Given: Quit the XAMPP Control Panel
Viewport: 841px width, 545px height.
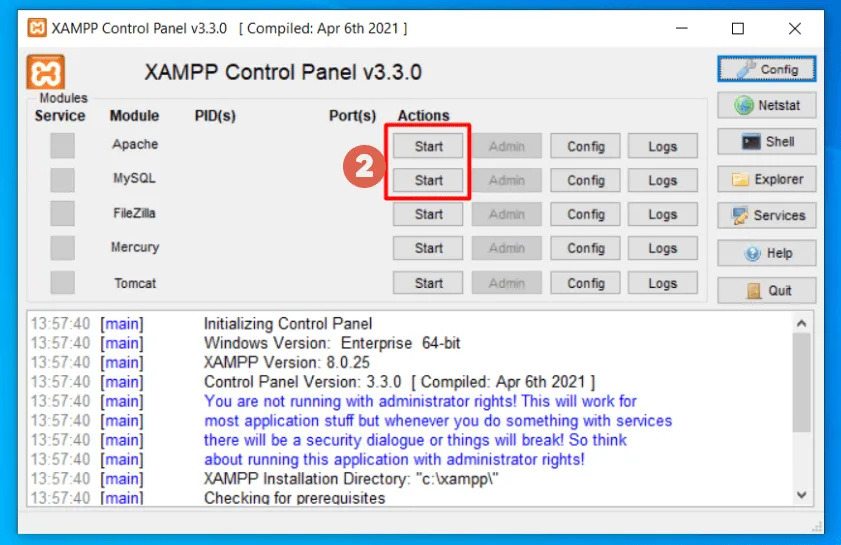Looking at the screenshot, I should tap(766, 291).
